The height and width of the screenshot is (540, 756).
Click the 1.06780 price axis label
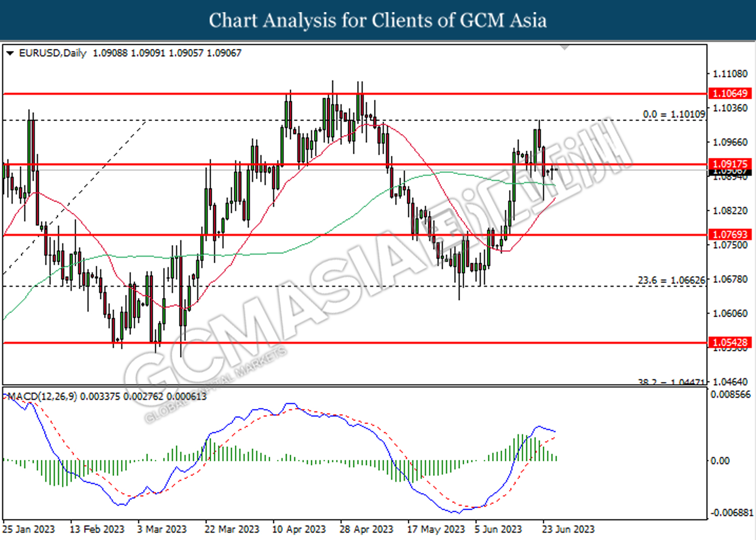730,279
